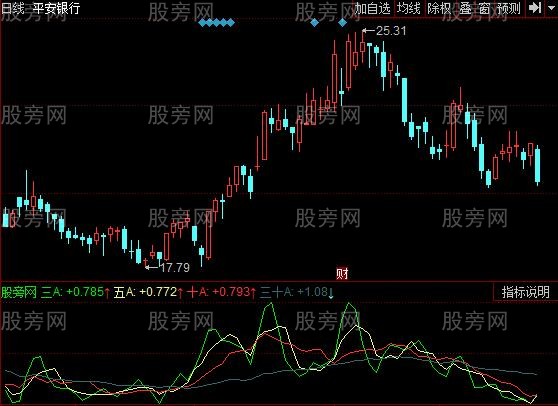
Task: Click the 25.31 high price label
Action: coord(391,31)
